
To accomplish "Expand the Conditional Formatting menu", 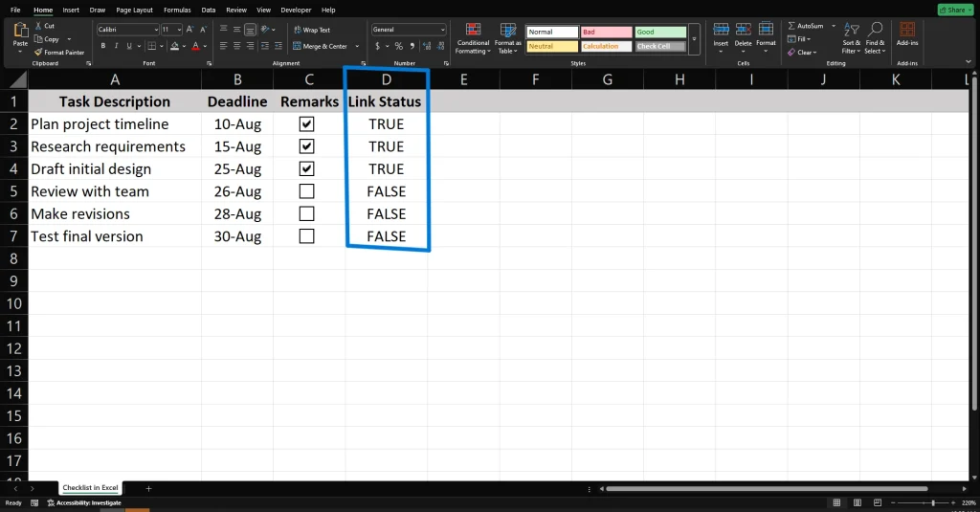I will pyautogui.click(x=473, y=38).
